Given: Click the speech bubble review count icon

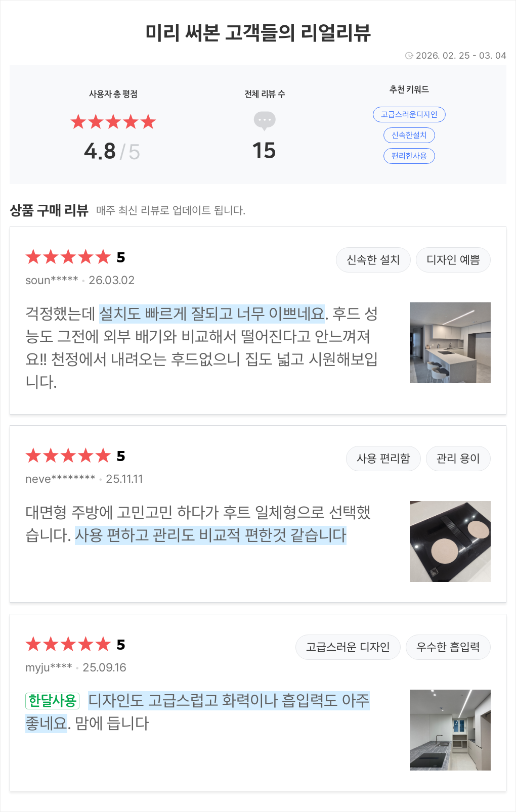Looking at the screenshot, I should [x=265, y=120].
